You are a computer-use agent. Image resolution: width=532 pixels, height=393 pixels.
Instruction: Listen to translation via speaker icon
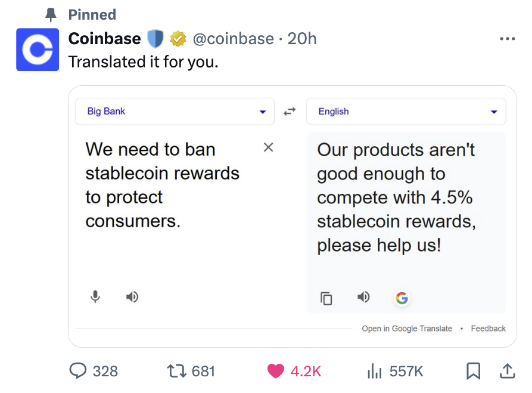point(363,296)
